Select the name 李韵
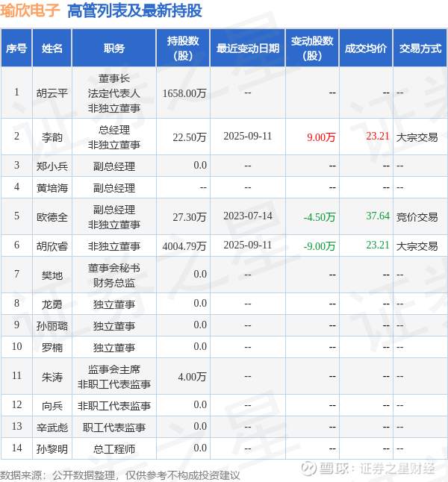 click(52, 137)
